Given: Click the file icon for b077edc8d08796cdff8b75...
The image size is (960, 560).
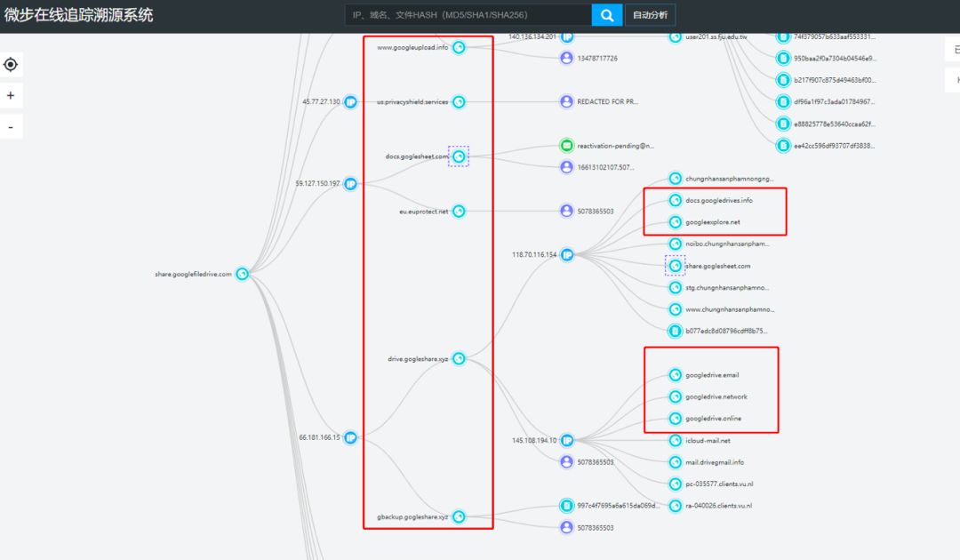Looking at the screenshot, I should (675, 331).
